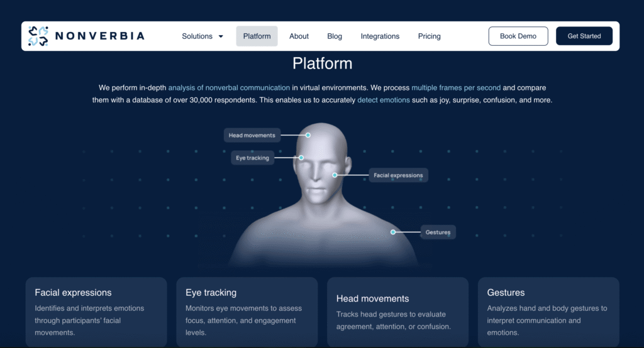Open the Head movements card heading

(372, 299)
